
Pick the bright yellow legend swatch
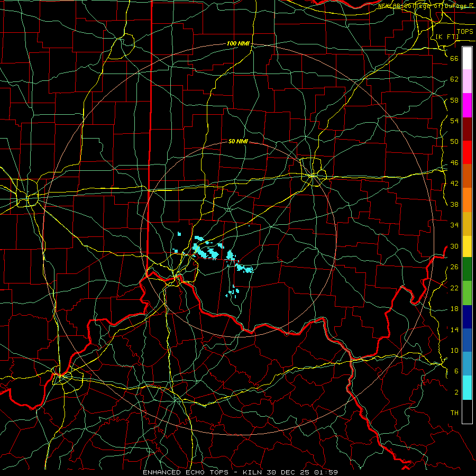pos(467,246)
